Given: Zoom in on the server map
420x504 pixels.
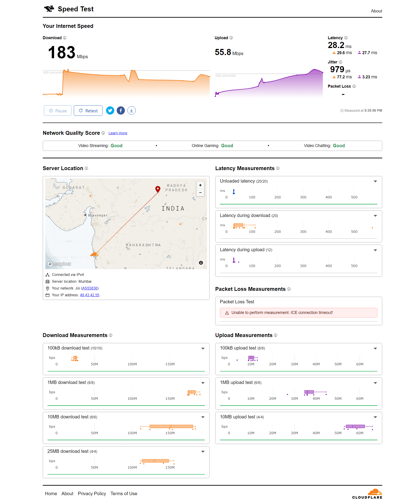Looking at the screenshot, I should click(200, 185).
